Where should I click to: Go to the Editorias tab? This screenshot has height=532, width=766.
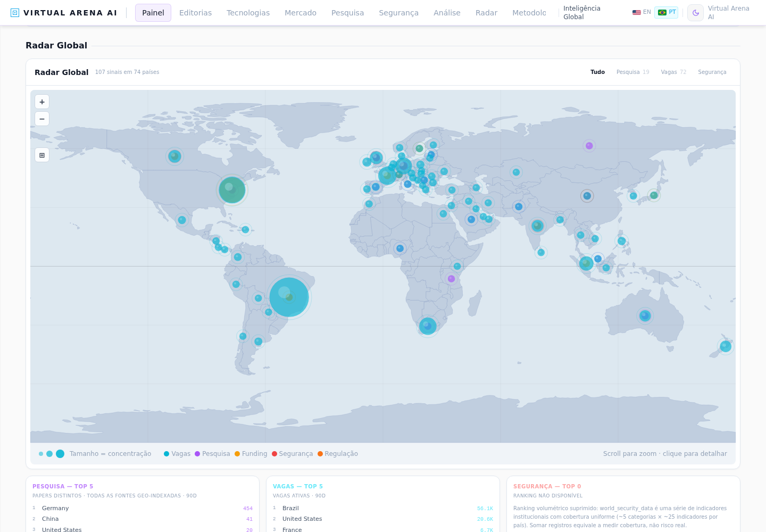click(195, 13)
